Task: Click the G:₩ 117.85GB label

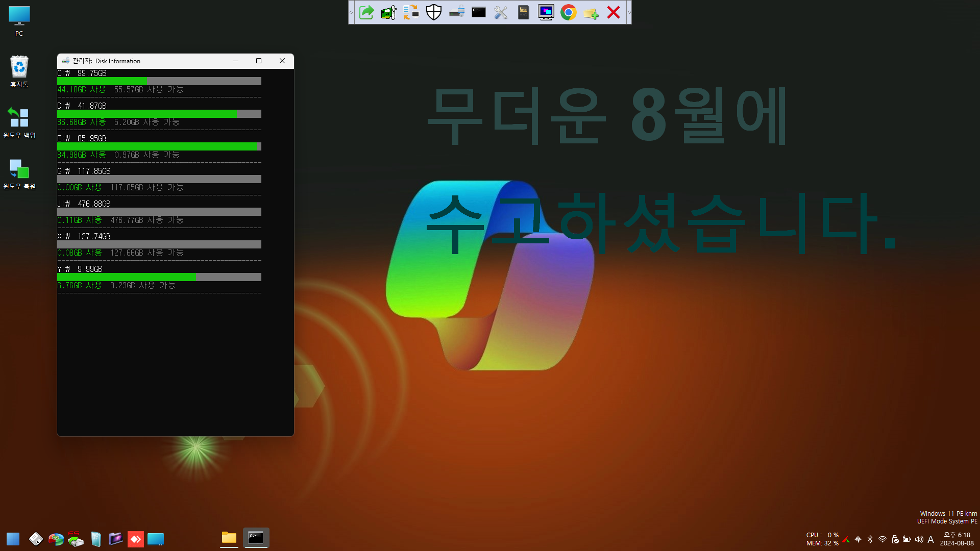Action: [x=84, y=171]
